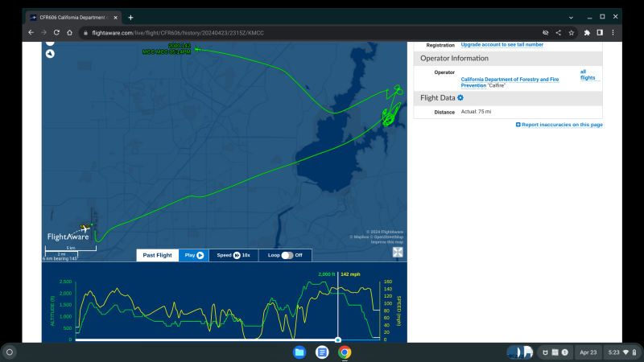Click the timeline scrubber handle
The image size is (644, 362).
[x=337, y=339]
